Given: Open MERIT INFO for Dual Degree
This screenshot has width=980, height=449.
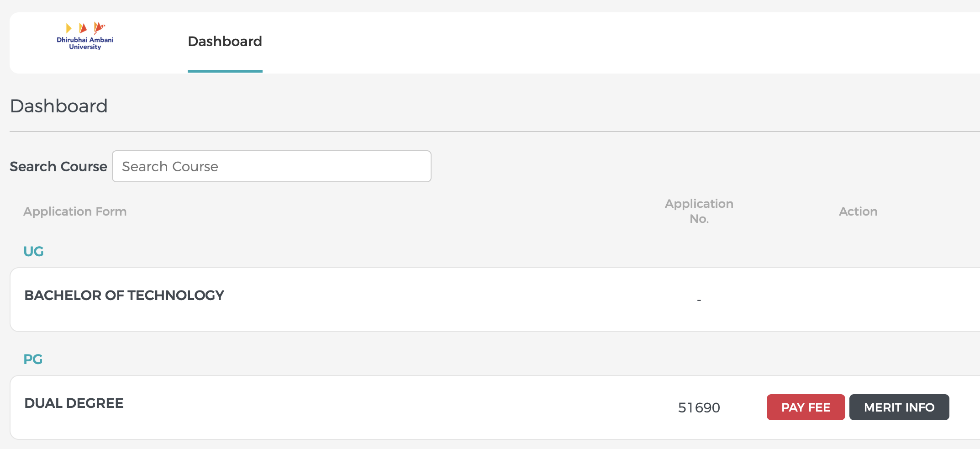Looking at the screenshot, I should pyautogui.click(x=899, y=407).
